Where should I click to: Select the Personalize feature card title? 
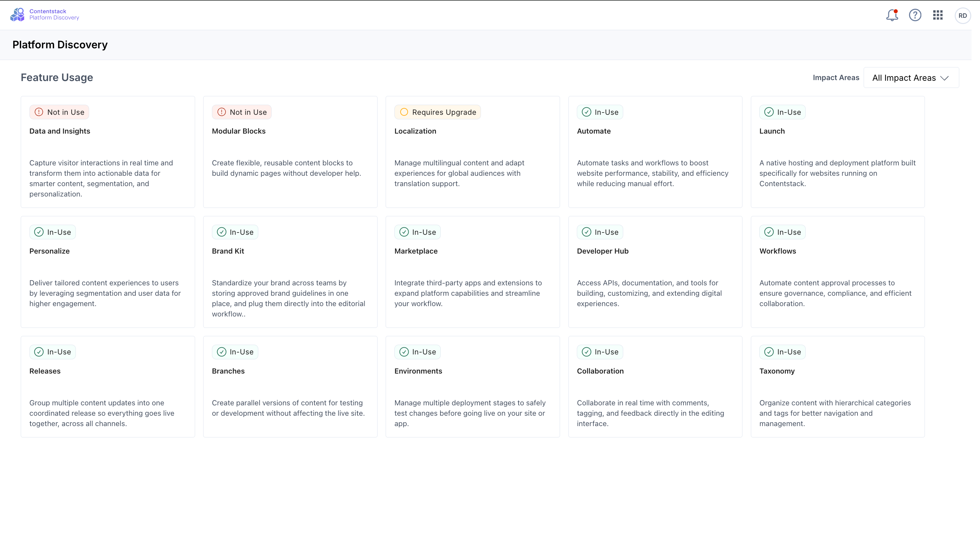50,251
